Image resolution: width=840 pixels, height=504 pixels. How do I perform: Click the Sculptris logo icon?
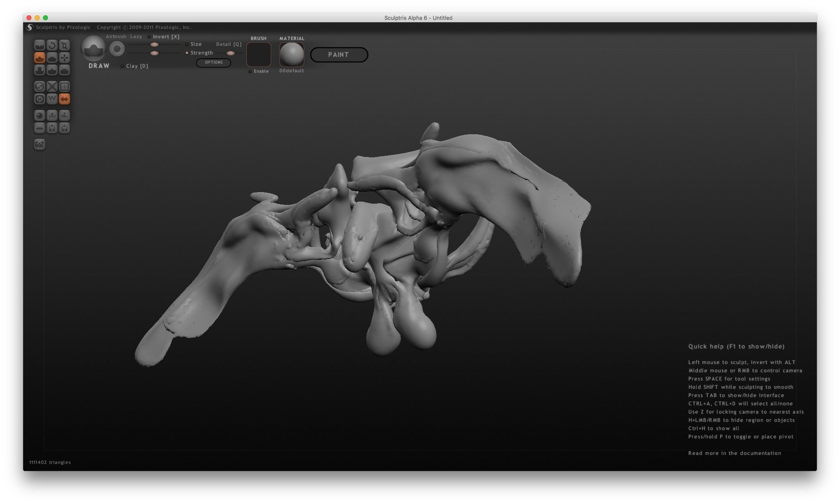[30, 27]
